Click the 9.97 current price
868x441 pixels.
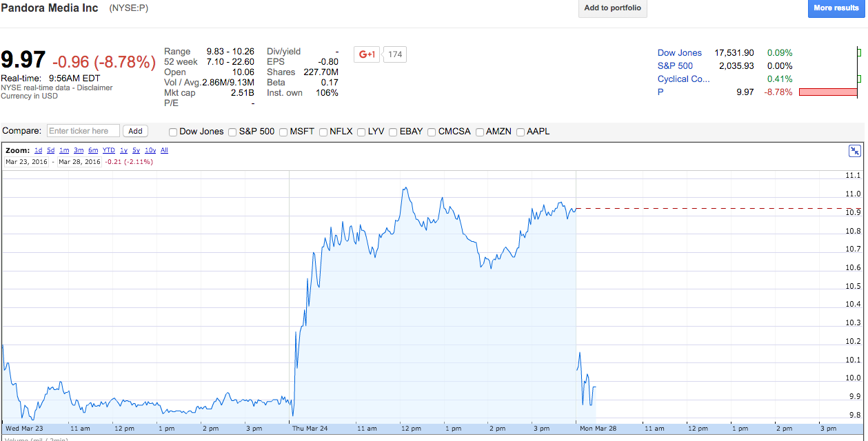[x=23, y=60]
